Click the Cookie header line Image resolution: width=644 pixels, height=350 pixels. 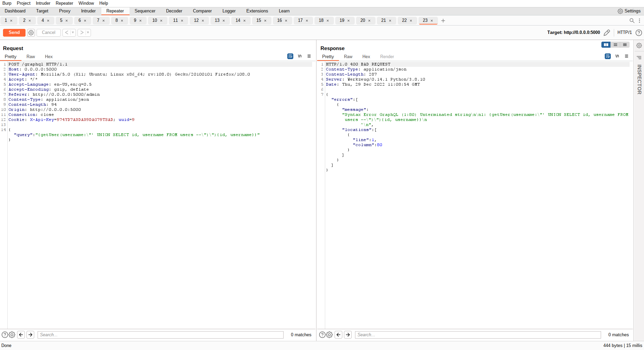click(x=71, y=120)
